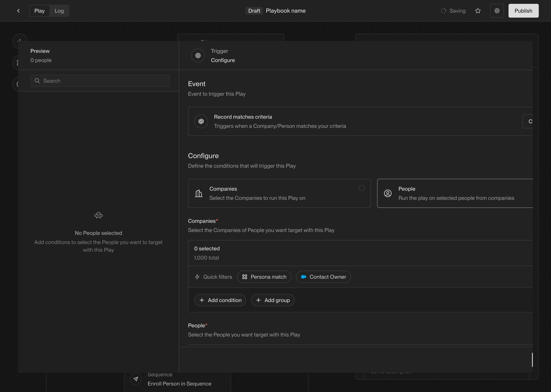Click the Record matches criteria shield icon

coord(201,121)
